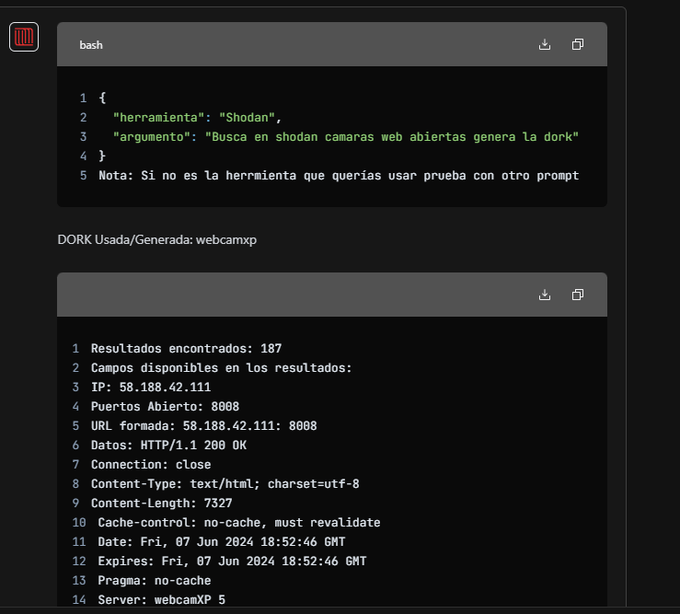Download the bash code block
This screenshot has height=614, width=680.
[544, 45]
